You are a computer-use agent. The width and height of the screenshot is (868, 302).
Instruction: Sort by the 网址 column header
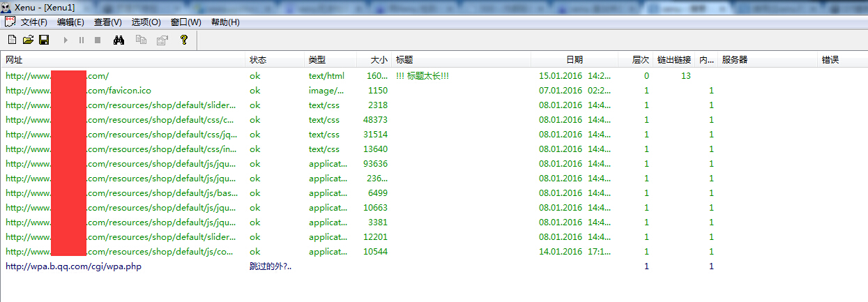(123, 60)
